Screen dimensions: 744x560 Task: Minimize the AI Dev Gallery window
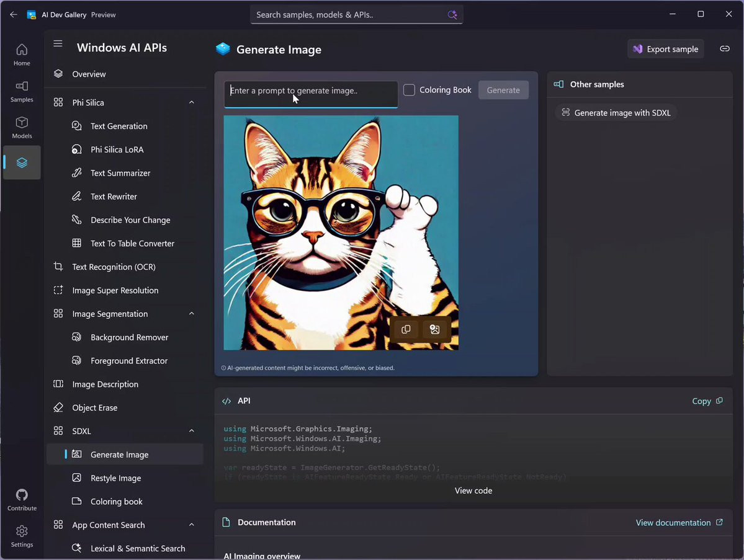coord(673,14)
